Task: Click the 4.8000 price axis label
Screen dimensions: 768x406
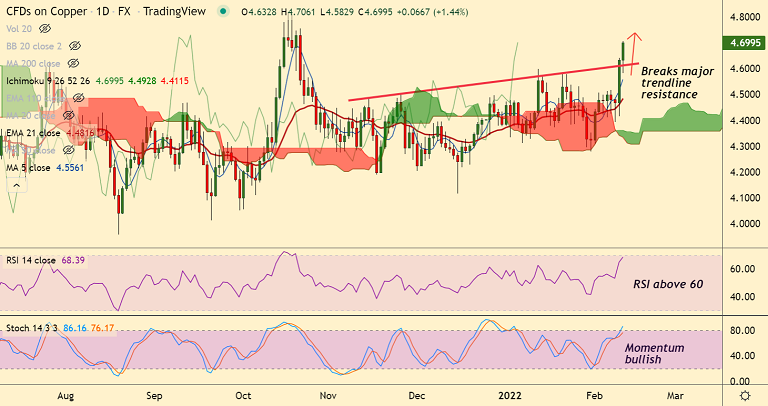Action: pos(745,17)
